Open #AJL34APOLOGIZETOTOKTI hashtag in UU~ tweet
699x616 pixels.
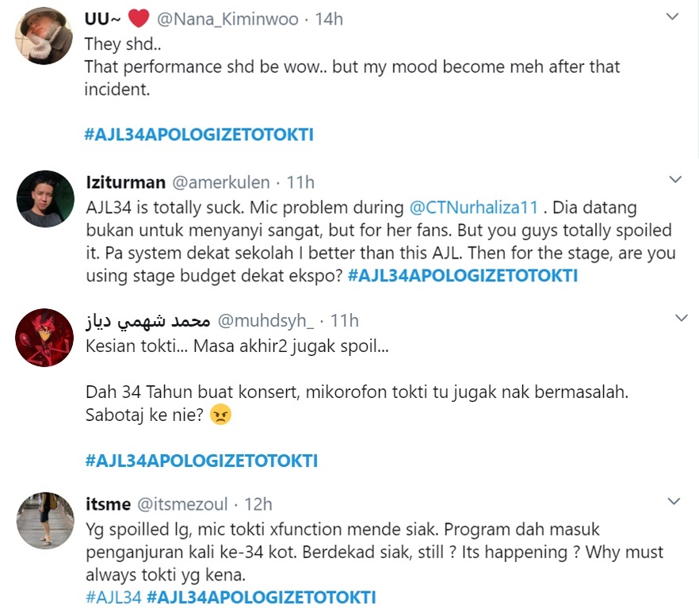[199, 134]
